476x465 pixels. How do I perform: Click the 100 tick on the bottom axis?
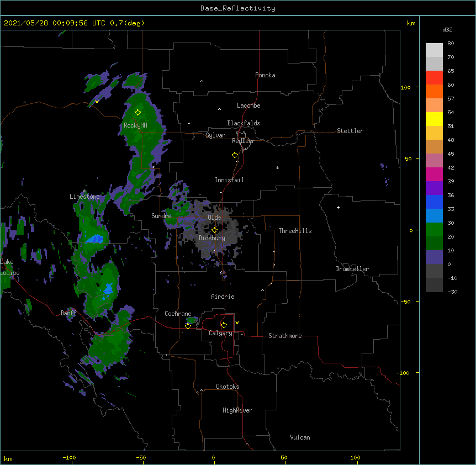355,458
